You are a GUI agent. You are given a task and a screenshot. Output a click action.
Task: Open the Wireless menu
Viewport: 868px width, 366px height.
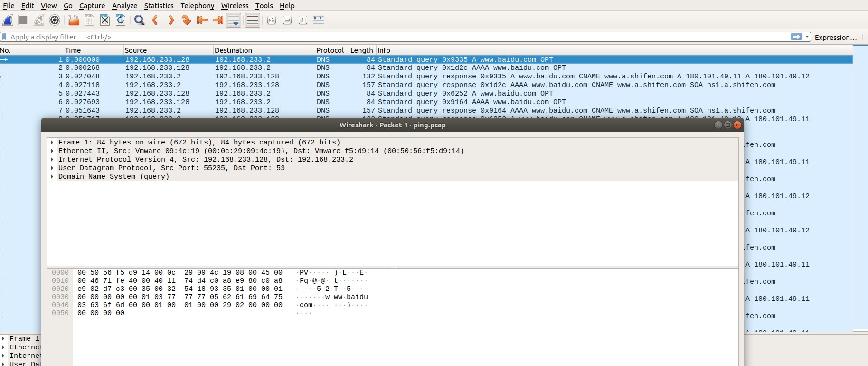(x=235, y=6)
